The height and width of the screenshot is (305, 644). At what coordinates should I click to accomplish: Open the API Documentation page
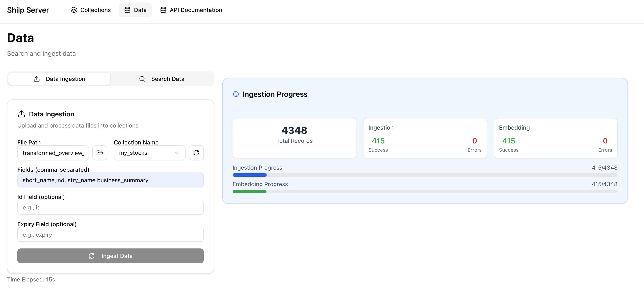pyautogui.click(x=191, y=10)
